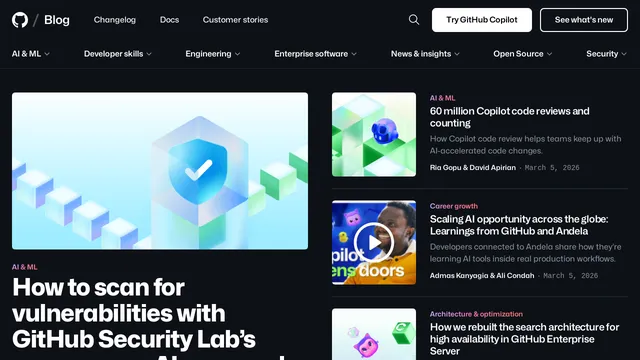
Task: Click authors Ria Gopu & David Apirian
Action: point(473,167)
